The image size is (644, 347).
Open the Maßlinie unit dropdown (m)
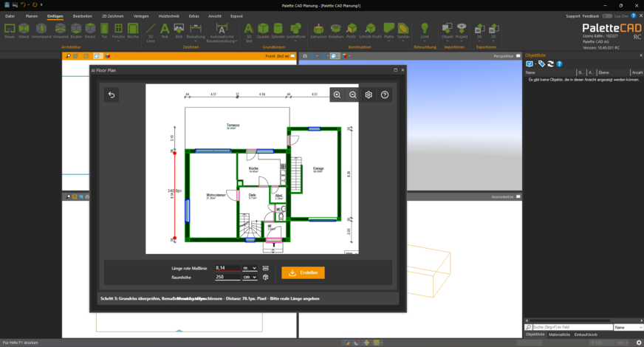tap(250, 268)
